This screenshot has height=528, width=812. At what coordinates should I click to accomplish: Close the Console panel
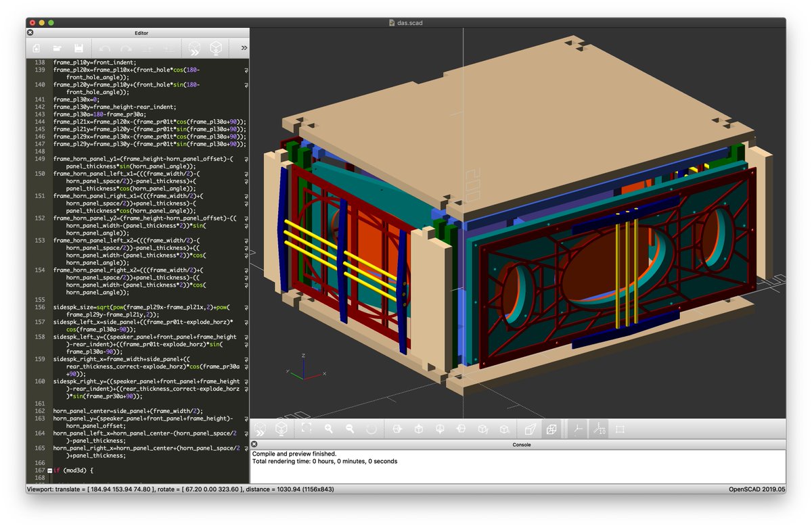pos(254,443)
